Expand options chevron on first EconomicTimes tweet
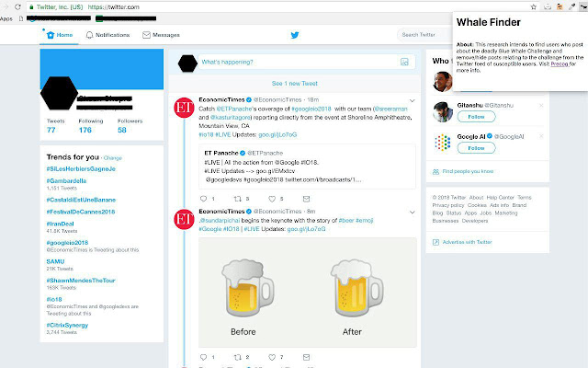588x368 pixels. 412,100
